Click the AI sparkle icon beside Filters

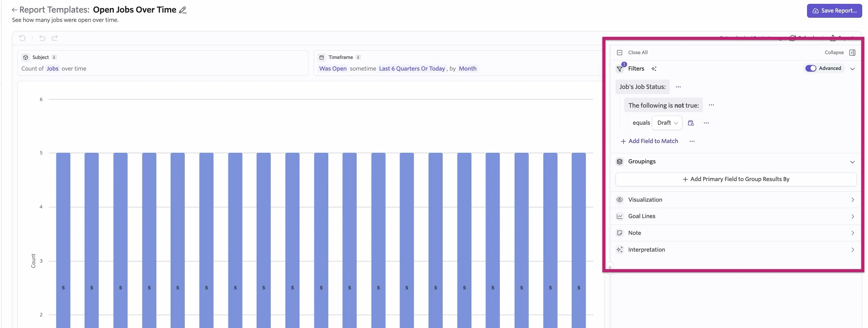654,69
